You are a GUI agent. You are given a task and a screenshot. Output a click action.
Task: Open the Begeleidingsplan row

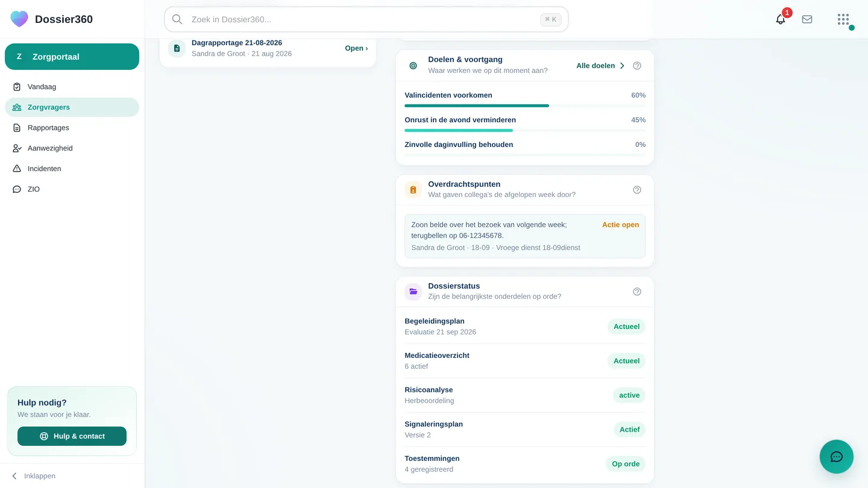point(525,327)
